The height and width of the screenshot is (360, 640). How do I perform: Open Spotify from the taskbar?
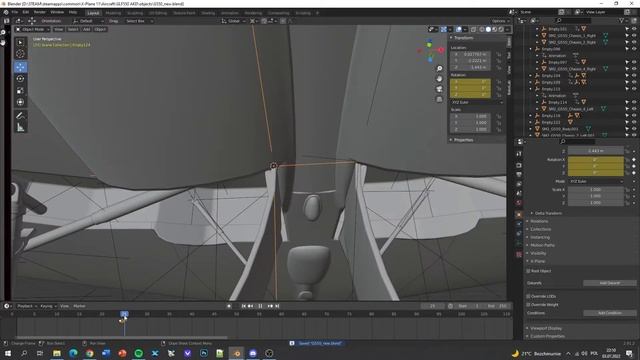138,353
